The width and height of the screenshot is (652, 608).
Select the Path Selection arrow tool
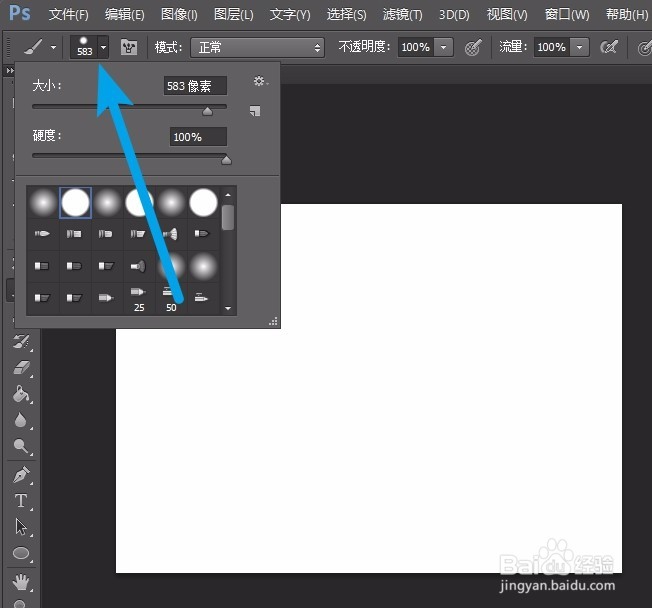click(x=21, y=527)
